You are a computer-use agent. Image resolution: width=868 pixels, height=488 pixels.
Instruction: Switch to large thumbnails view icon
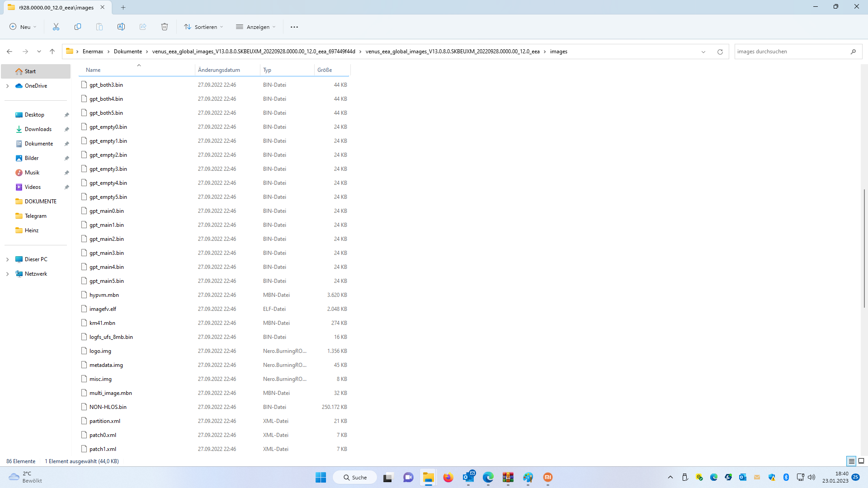[x=861, y=461]
